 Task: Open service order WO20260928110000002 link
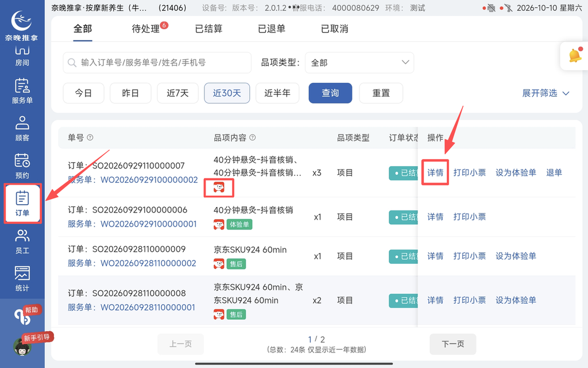[148, 263]
